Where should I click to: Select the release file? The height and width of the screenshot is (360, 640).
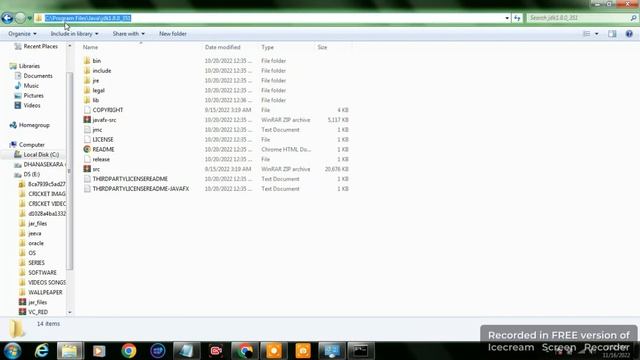point(101,159)
